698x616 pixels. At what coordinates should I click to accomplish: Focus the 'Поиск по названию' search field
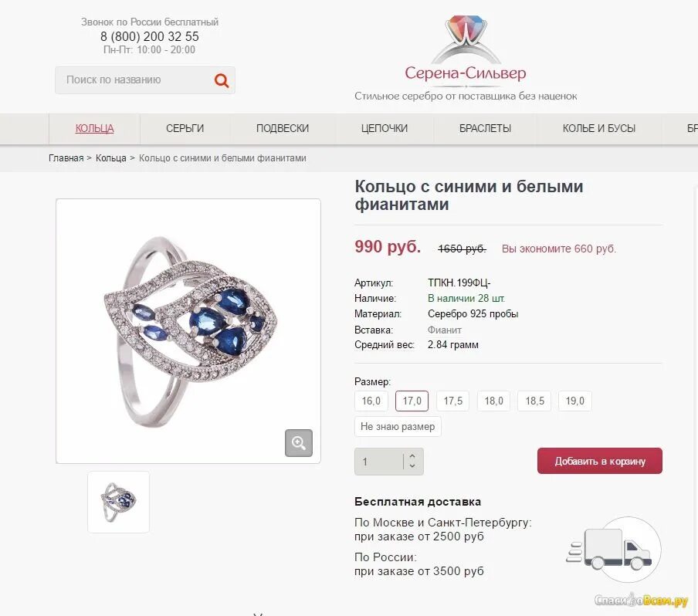[134, 80]
